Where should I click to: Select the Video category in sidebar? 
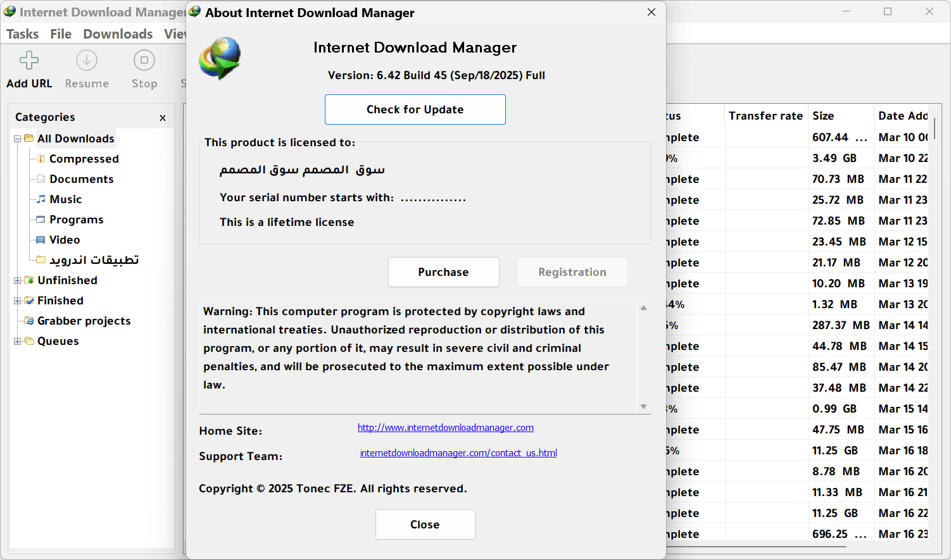click(65, 240)
